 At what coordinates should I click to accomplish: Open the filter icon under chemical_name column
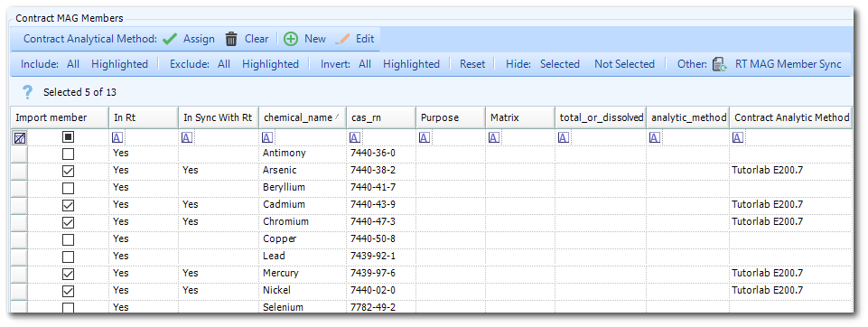pos(267,137)
